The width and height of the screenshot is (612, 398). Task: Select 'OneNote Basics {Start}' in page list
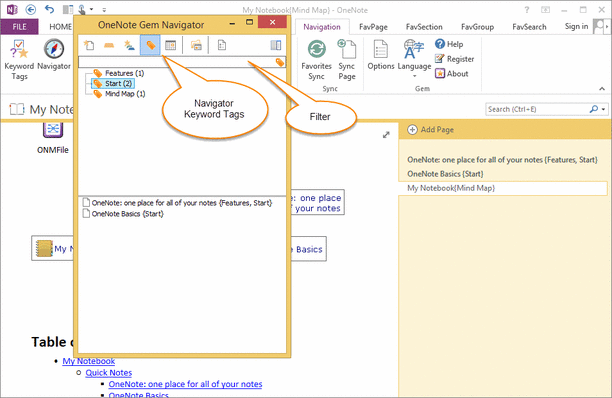click(445, 174)
